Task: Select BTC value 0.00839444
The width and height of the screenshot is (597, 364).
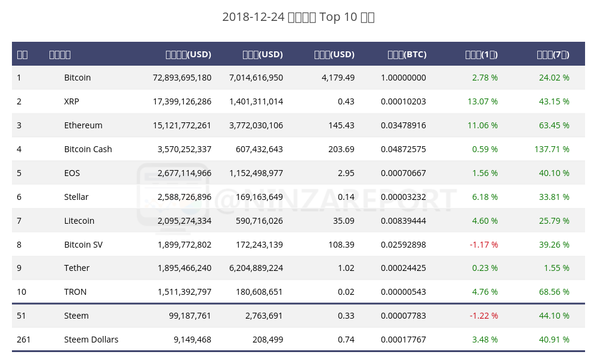Action: (403, 221)
